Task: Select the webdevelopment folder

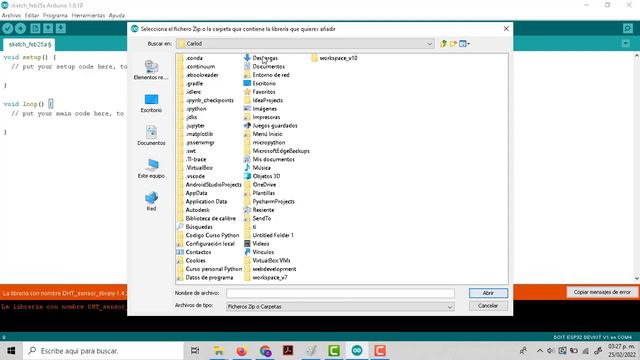Action: (x=270, y=269)
